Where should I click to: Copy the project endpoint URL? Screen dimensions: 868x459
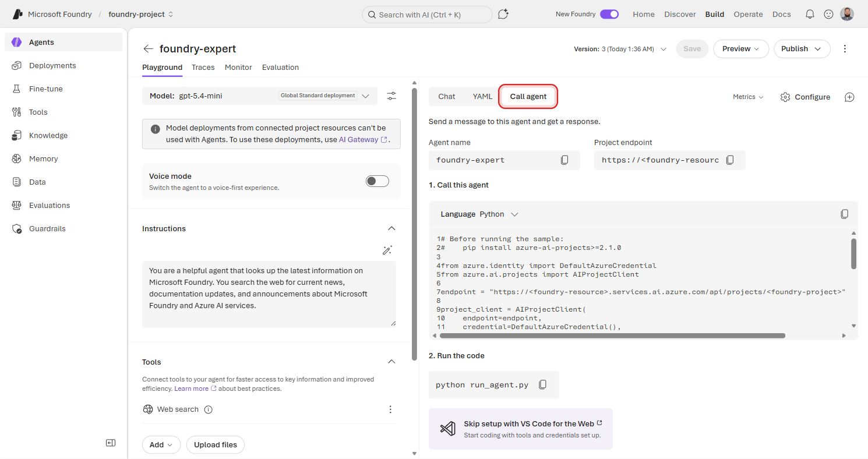(730, 160)
